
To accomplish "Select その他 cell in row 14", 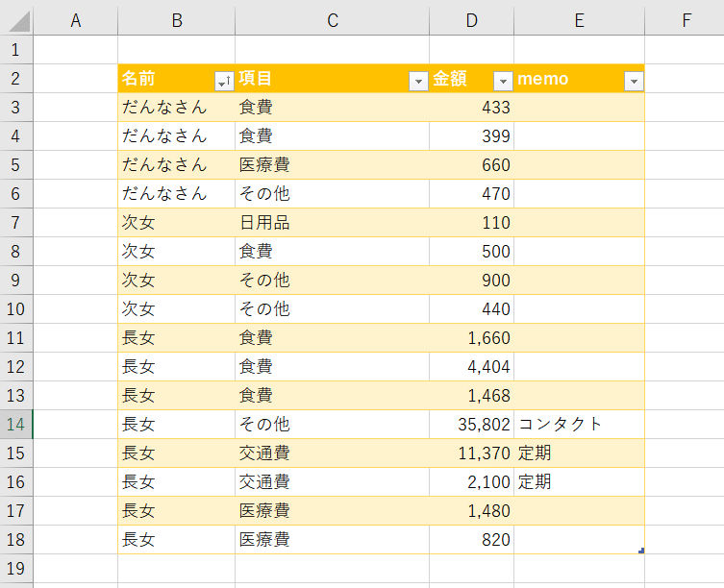I will click(x=333, y=424).
